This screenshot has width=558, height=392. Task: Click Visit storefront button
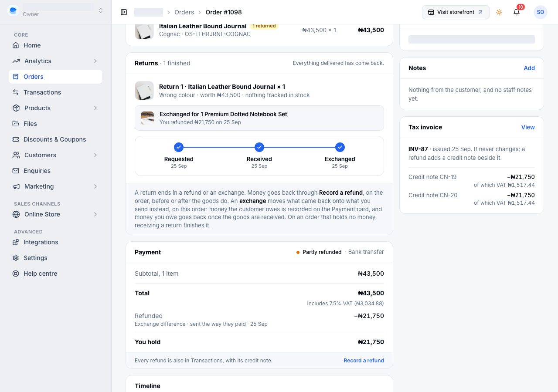(x=456, y=12)
